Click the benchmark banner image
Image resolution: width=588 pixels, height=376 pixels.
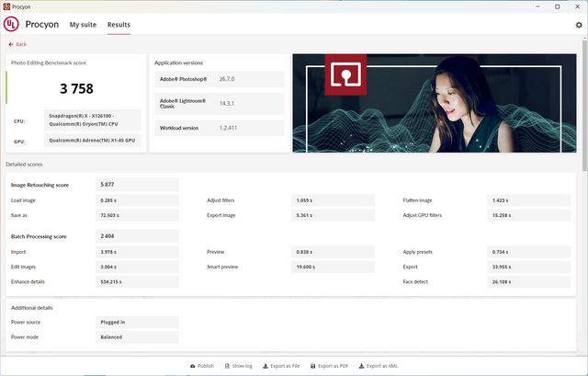[x=435, y=103]
